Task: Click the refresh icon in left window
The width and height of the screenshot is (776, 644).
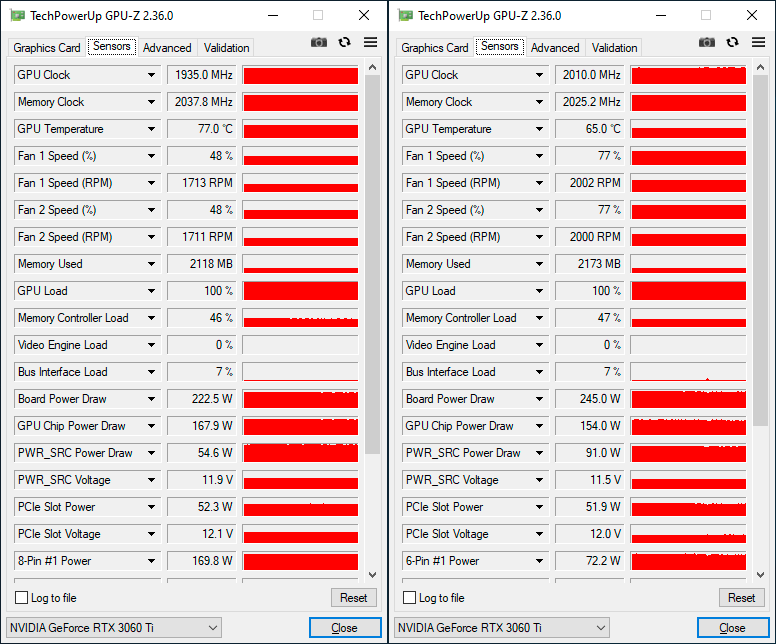Action: 345,42
